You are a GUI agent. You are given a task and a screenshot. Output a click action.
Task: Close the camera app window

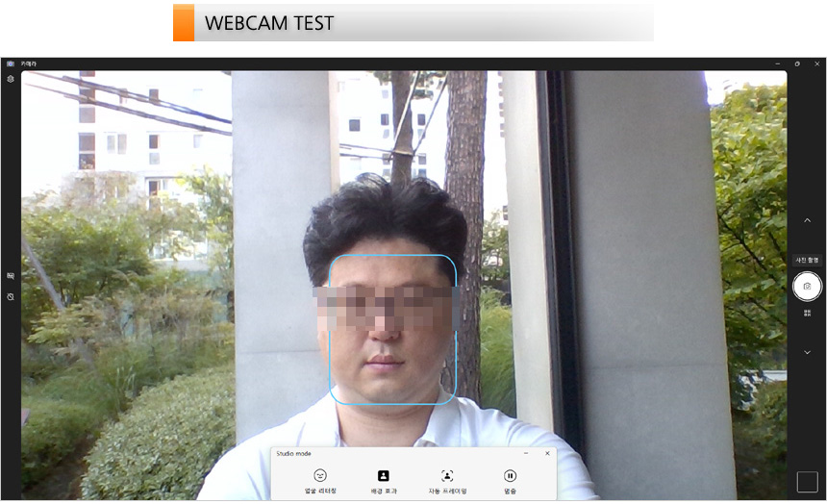click(x=816, y=63)
